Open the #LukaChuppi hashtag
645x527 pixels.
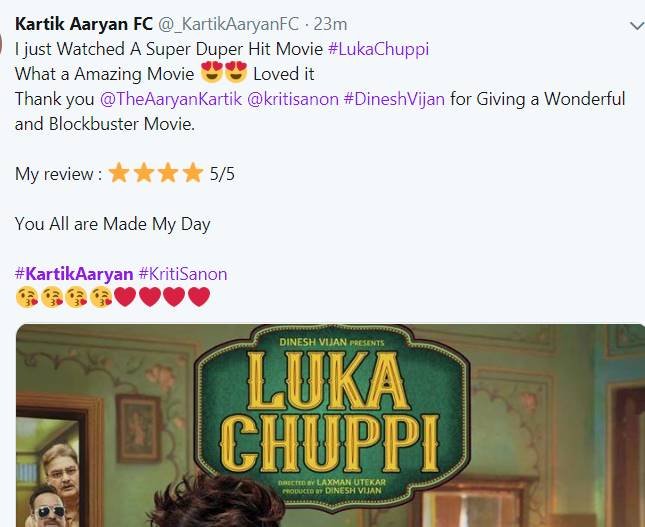[x=378, y=49]
